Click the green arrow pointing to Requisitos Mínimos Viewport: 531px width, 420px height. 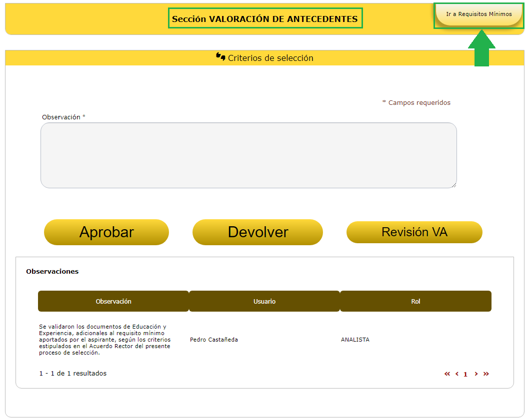pyautogui.click(x=481, y=48)
